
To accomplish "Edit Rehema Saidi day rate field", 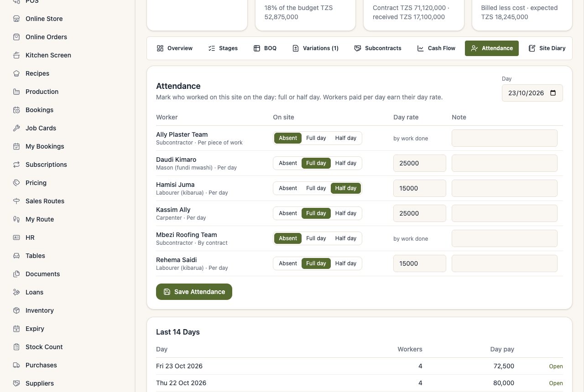I will tap(420, 263).
